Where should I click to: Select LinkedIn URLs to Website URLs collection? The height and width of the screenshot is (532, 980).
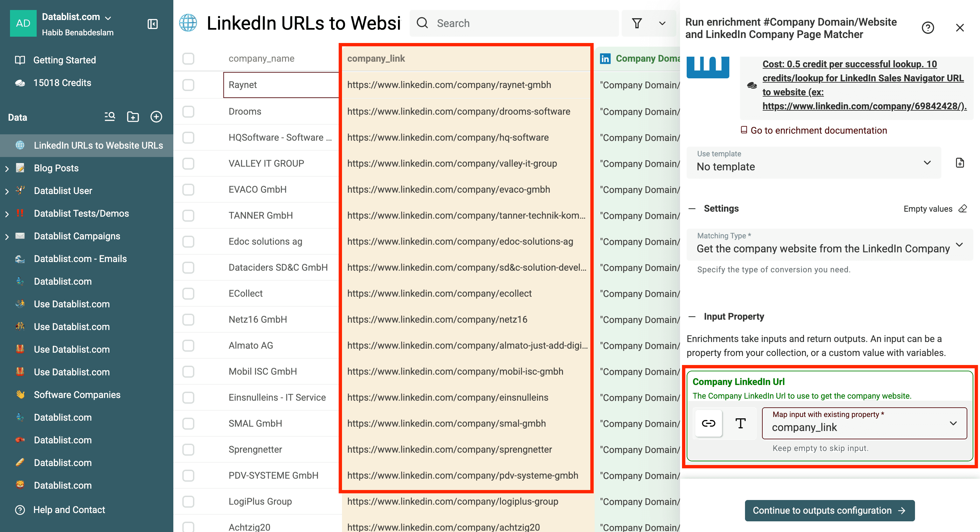point(99,145)
